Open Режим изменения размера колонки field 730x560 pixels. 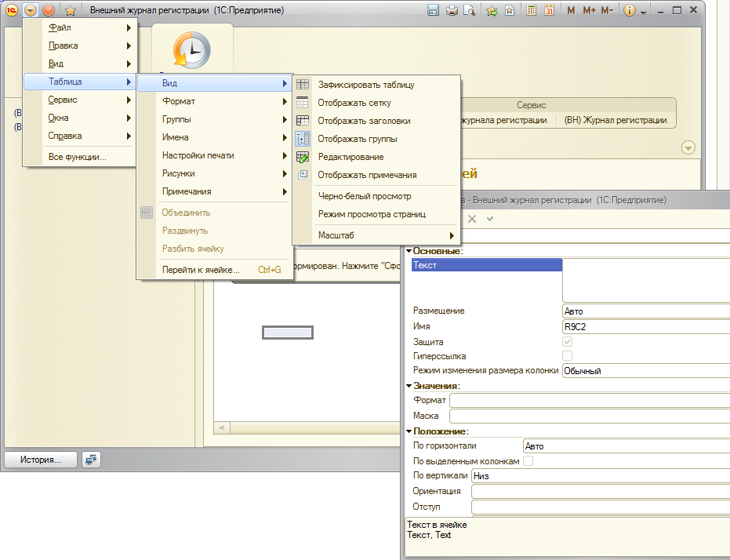pyautogui.click(x=646, y=370)
